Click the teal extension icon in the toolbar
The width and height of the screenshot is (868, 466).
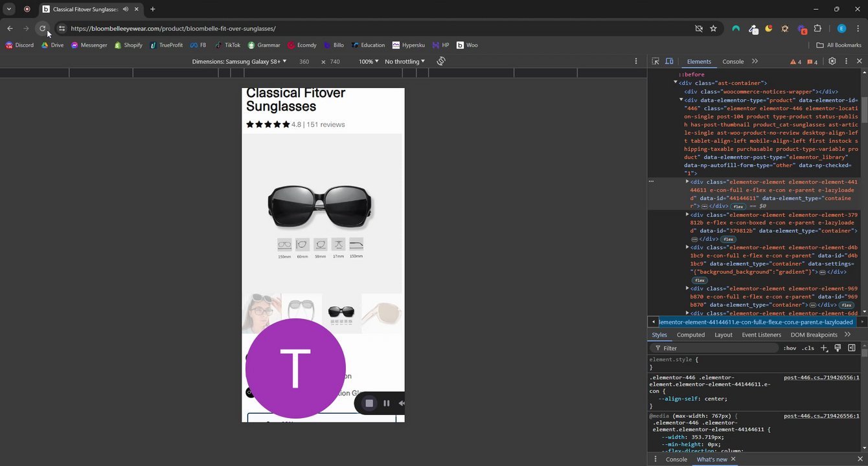pos(736,28)
